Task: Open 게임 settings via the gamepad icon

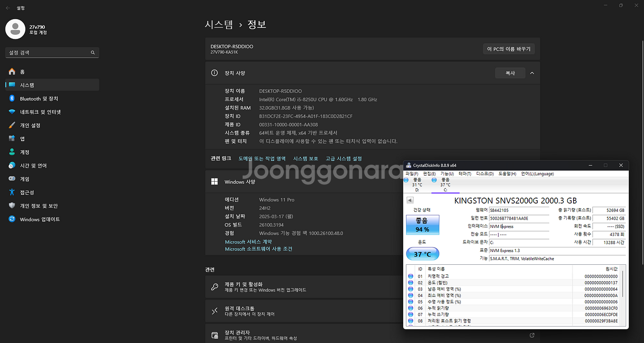Action: 11,179
